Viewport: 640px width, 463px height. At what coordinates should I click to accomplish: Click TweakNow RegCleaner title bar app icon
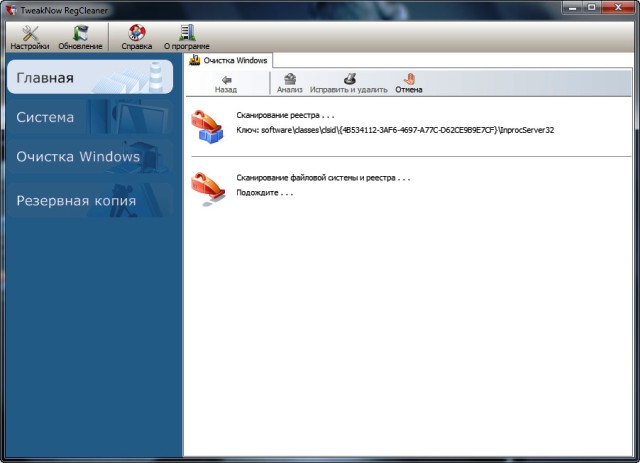[x=11, y=10]
